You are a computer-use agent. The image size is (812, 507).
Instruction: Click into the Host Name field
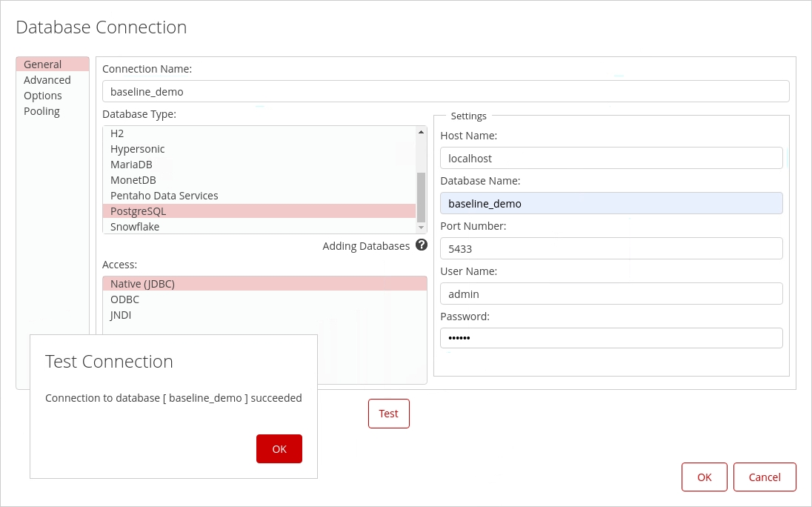point(611,158)
